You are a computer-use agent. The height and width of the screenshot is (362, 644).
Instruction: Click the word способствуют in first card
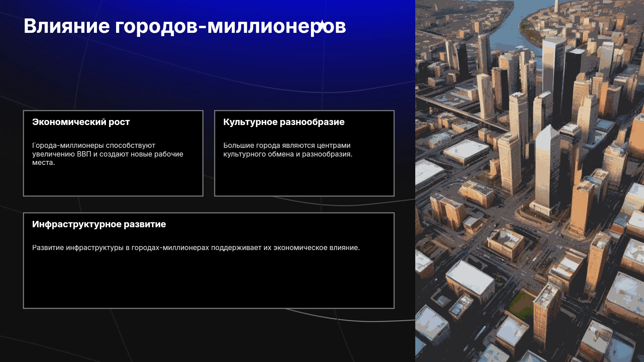(x=130, y=146)
